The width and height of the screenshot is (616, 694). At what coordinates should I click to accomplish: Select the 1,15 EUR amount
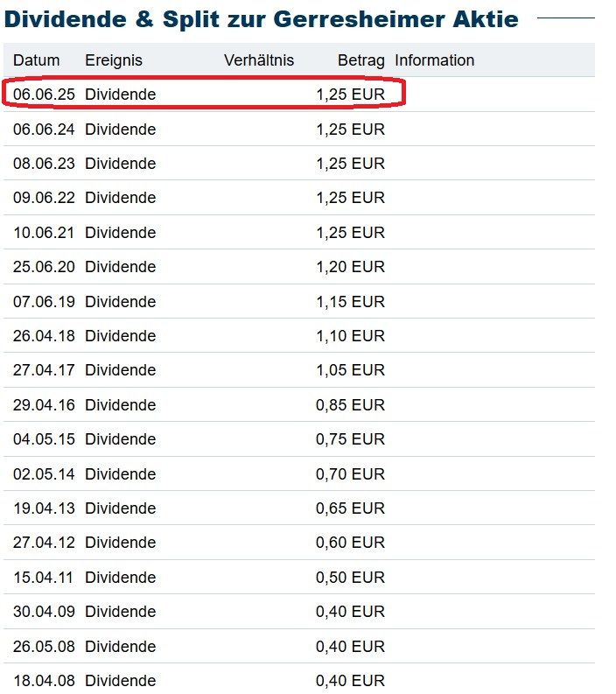click(350, 302)
